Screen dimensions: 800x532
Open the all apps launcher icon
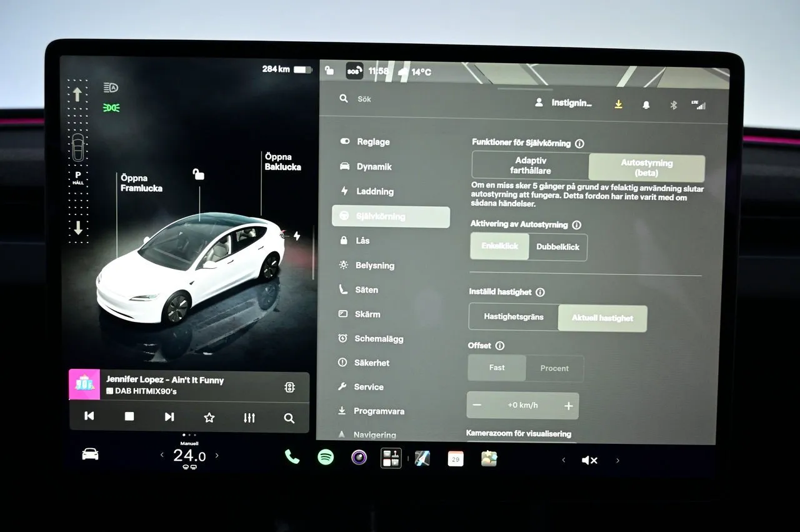391,458
